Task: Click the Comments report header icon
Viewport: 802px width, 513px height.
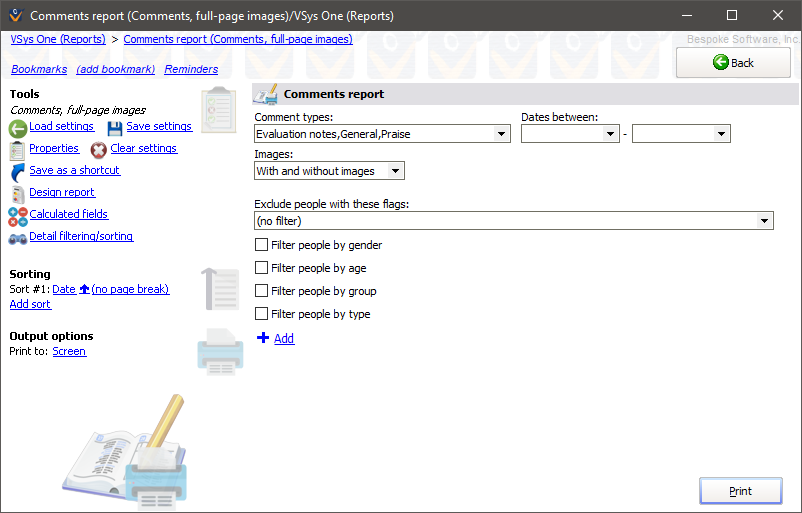Action: click(x=265, y=95)
